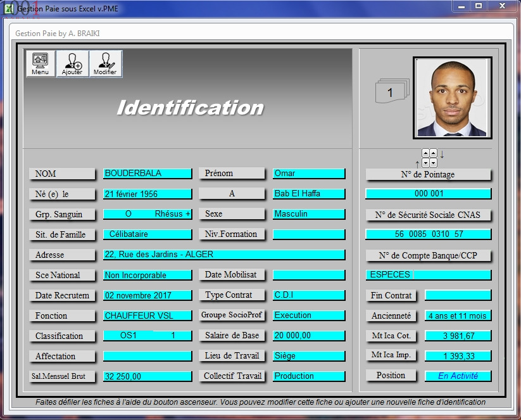The width and height of the screenshot is (521, 420).
Task: Click the Ancienneté label
Action: [391, 315]
